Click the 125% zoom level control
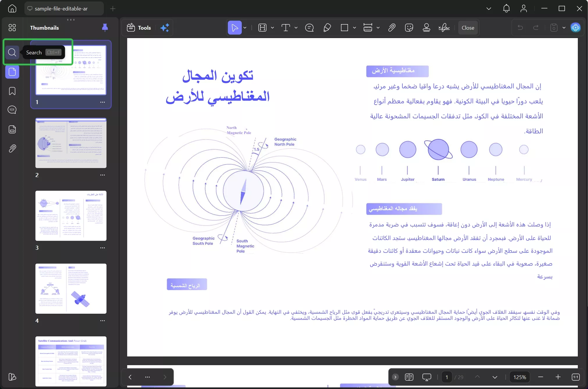588x389 pixels. [x=520, y=377]
